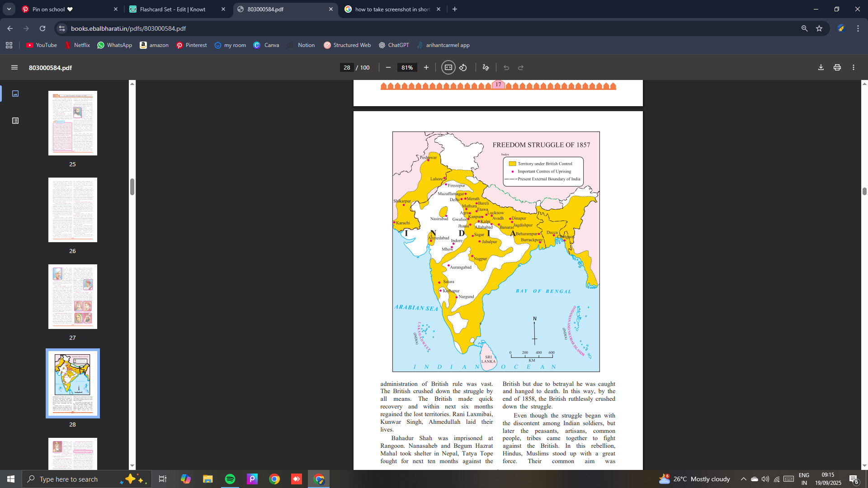This screenshot has height=488, width=868.
Task: Open the tab search dropdown arrow
Action: [x=9, y=9]
